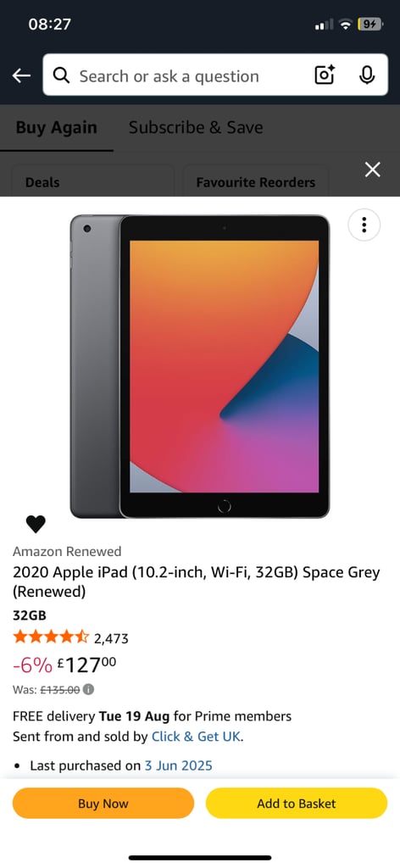The image size is (400, 868).
Task: Switch to Subscribe & Save tab
Action: (x=196, y=127)
